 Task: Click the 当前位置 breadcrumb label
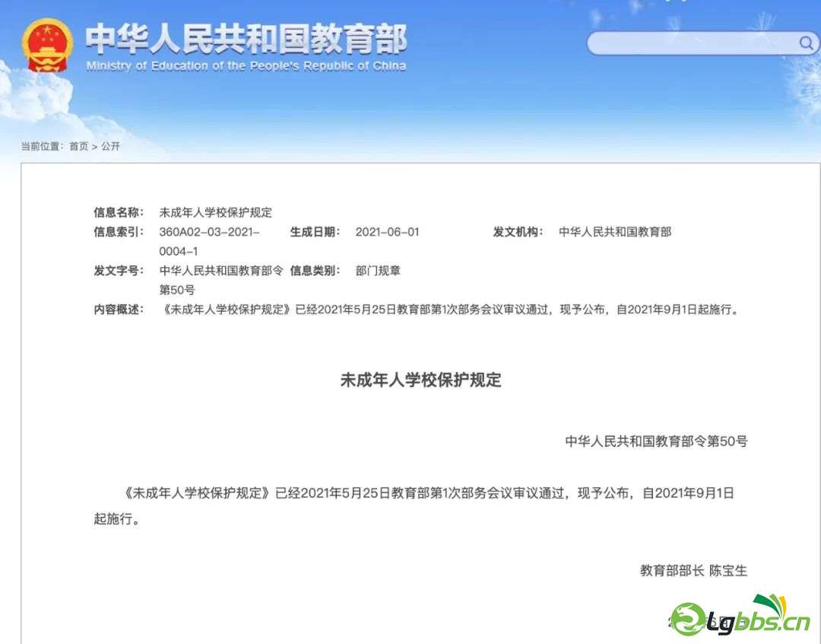click(42, 146)
